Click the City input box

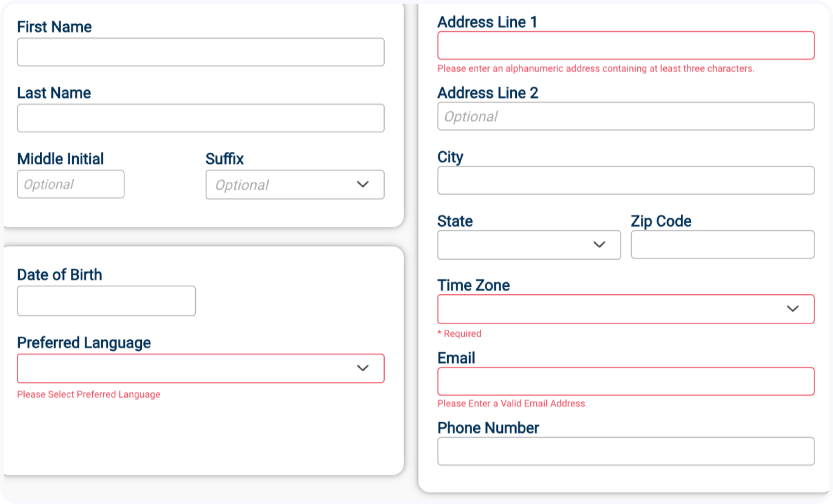coord(625,180)
